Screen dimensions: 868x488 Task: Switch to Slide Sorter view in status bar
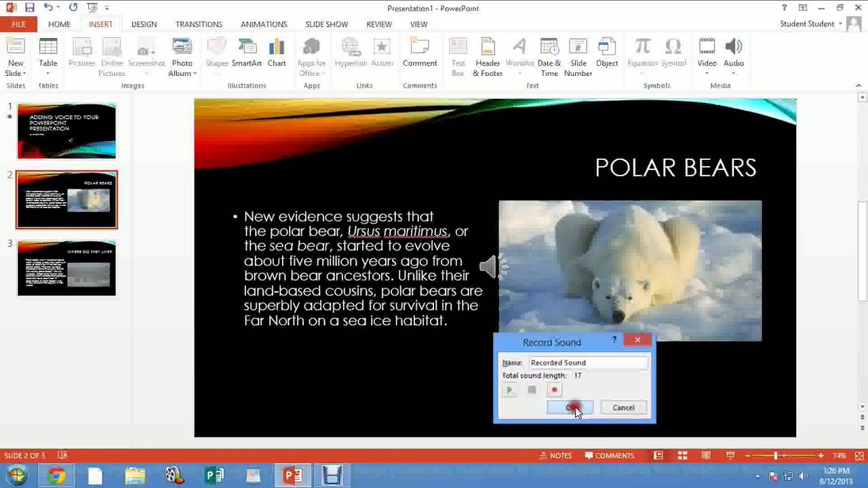pyautogui.click(x=682, y=455)
